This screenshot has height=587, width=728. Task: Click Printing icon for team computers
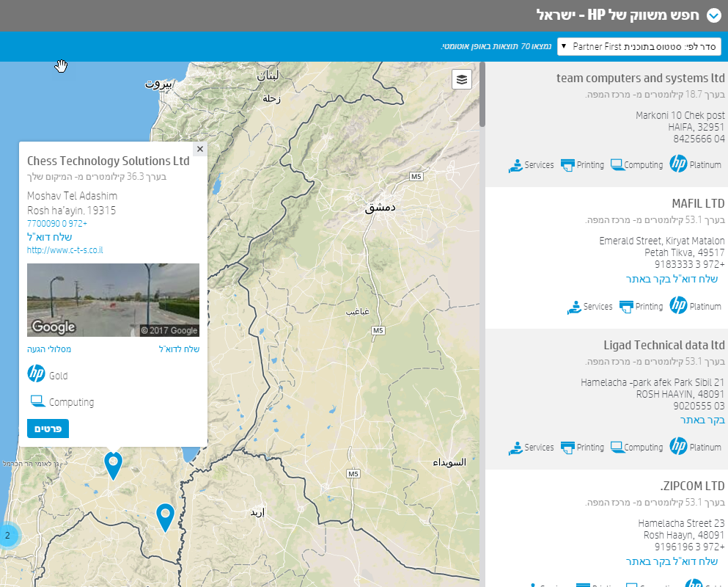[568, 165]
